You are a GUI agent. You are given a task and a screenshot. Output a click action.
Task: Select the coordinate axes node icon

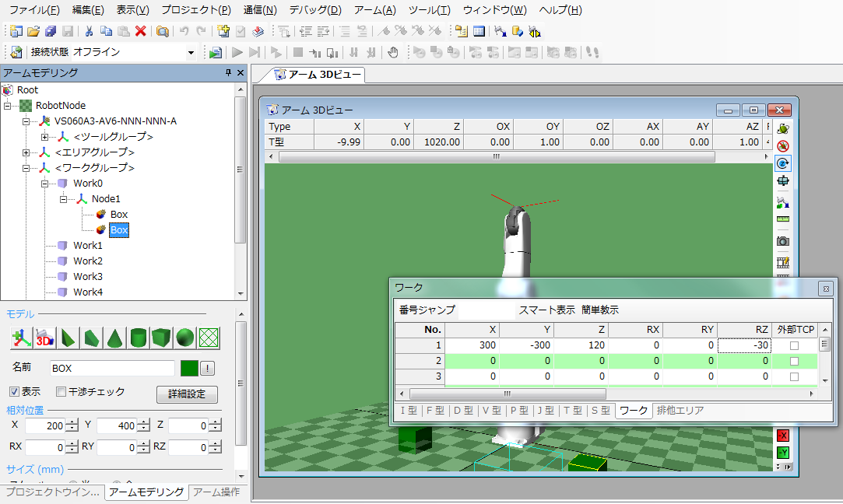[x=21, y=338]
